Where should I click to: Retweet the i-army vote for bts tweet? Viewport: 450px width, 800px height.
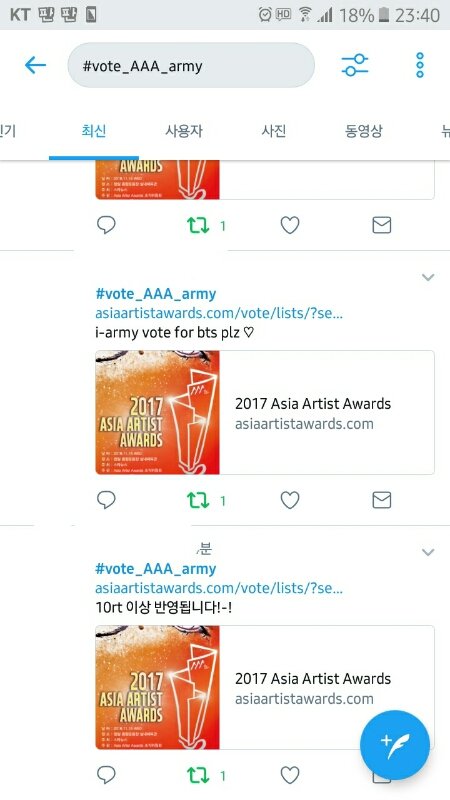click(x=198, y=501)
